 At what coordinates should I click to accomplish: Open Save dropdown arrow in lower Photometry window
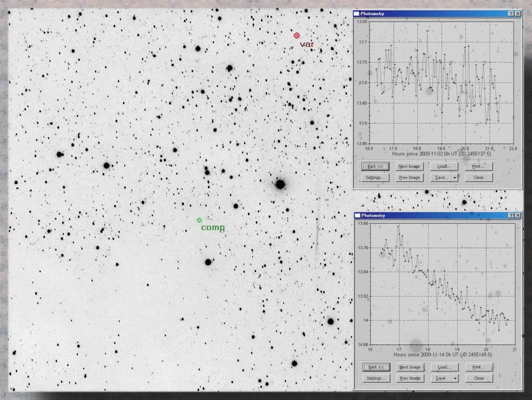tap(455, 378)
